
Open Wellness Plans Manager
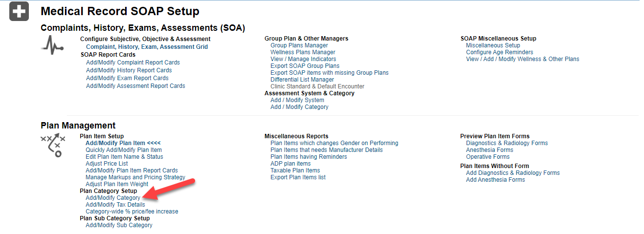tap(303, 52)
